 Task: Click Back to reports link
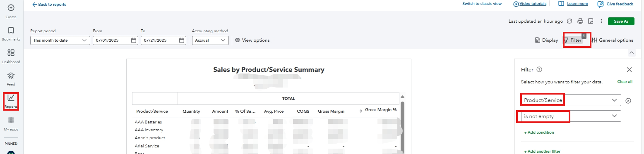click(49, 4)
